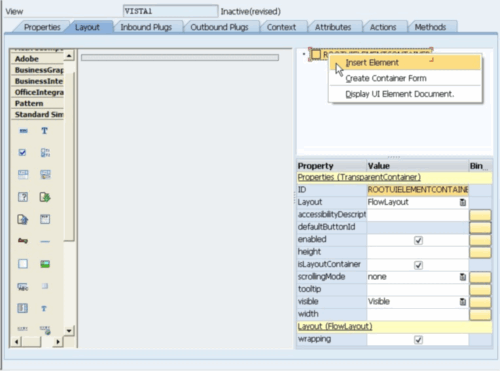Pick the blue two-column panel icon
This screenshot has height=371, width=500.
tap(23, 308)
